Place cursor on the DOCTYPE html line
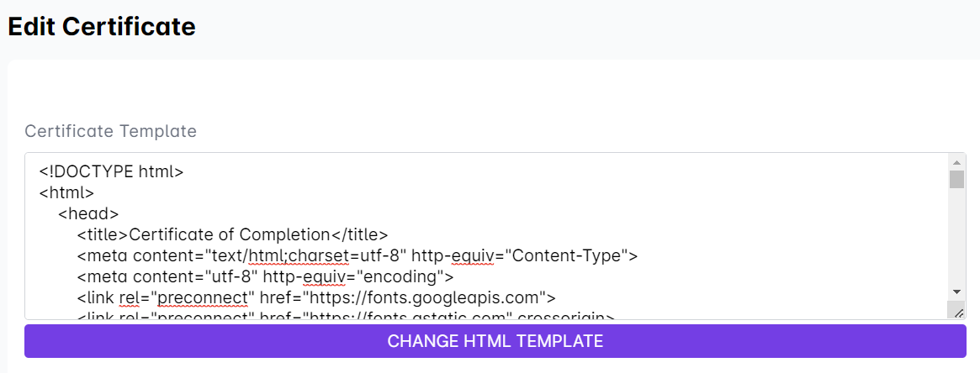The height and width of the screenshot is (373, 980). point(111,172)
